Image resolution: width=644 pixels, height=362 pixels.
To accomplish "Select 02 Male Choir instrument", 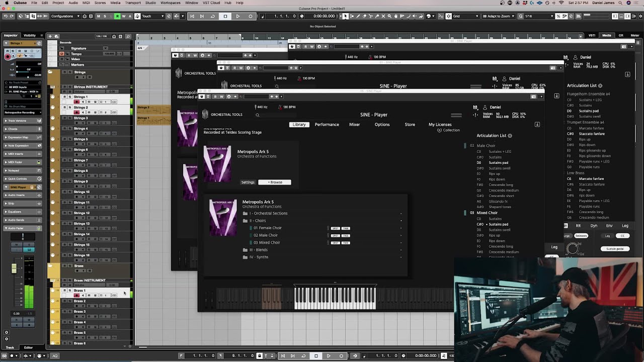I will click(x=266, y=235).
